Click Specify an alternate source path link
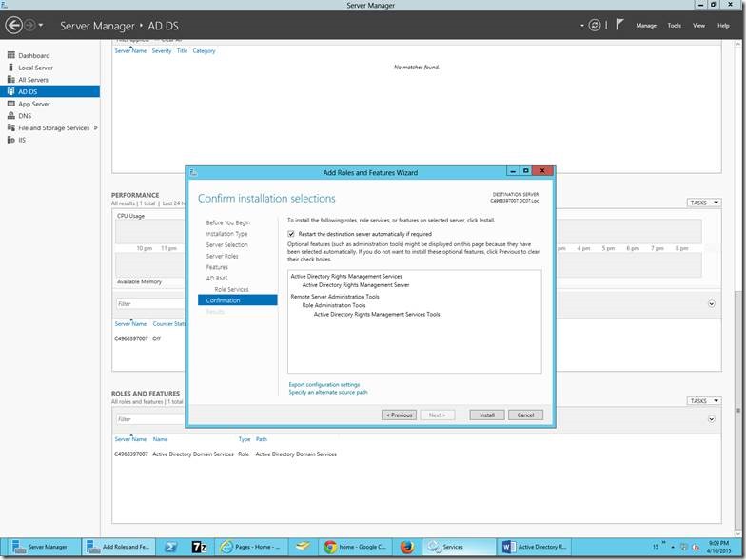Viewport: 746px width, 560px height. pyautogui.click(x=327, y=392)
